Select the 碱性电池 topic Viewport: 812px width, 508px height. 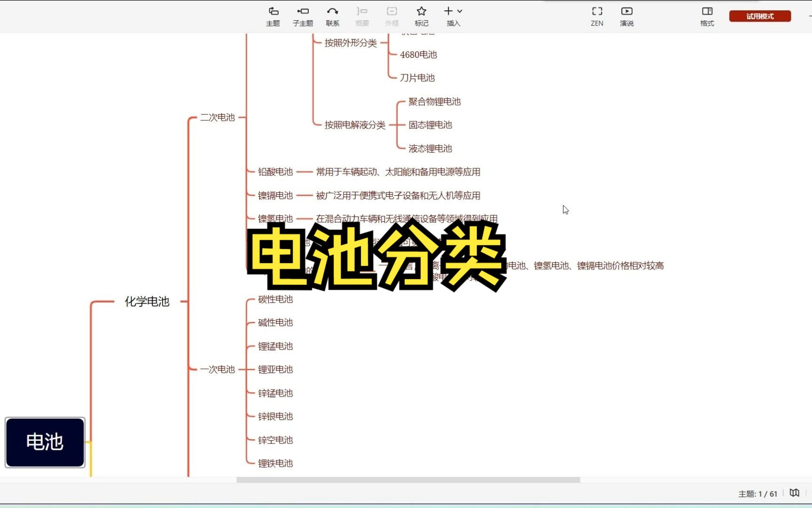[275, 323]
